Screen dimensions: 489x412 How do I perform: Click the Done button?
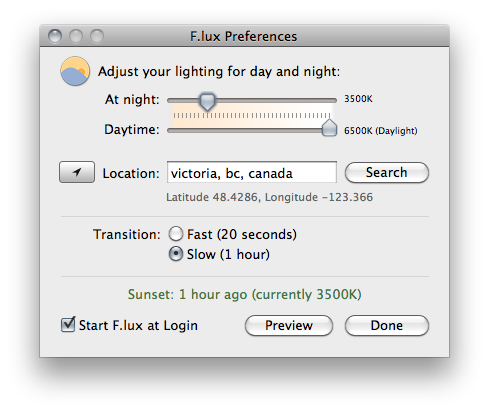[387, 325]
